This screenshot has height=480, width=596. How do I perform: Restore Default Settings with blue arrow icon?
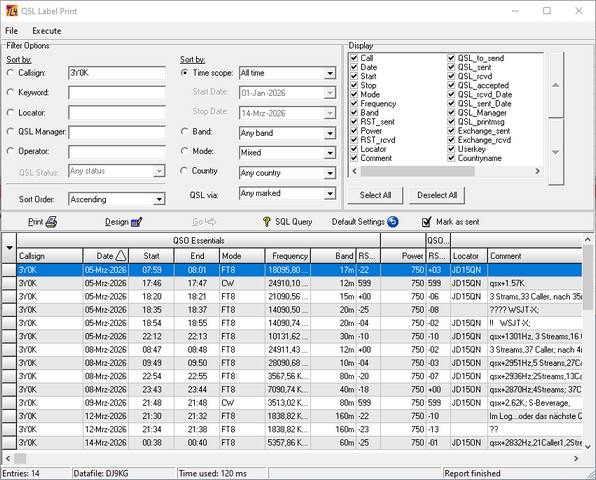(393, 222)
